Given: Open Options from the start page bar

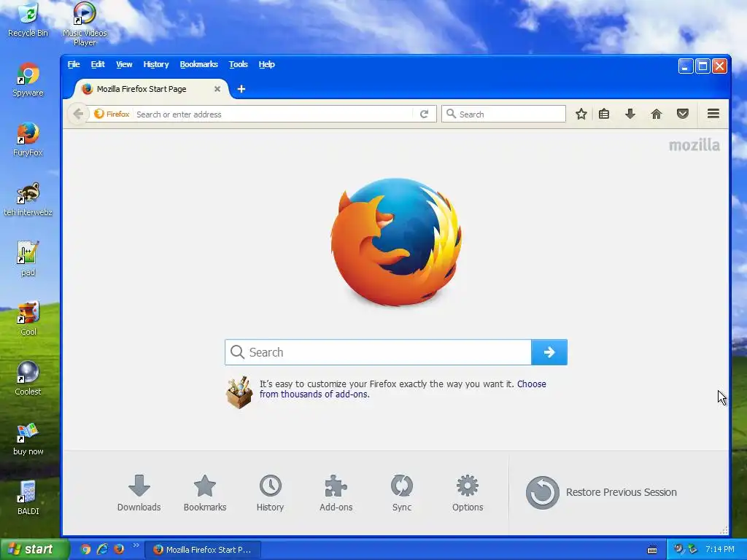Looking at the screenshot, I should (x=468, y=493).
